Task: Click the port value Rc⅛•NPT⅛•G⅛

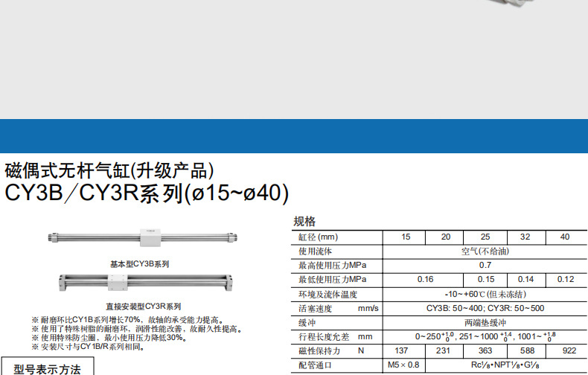Action: pyautogui.click(x=505, y=365)
